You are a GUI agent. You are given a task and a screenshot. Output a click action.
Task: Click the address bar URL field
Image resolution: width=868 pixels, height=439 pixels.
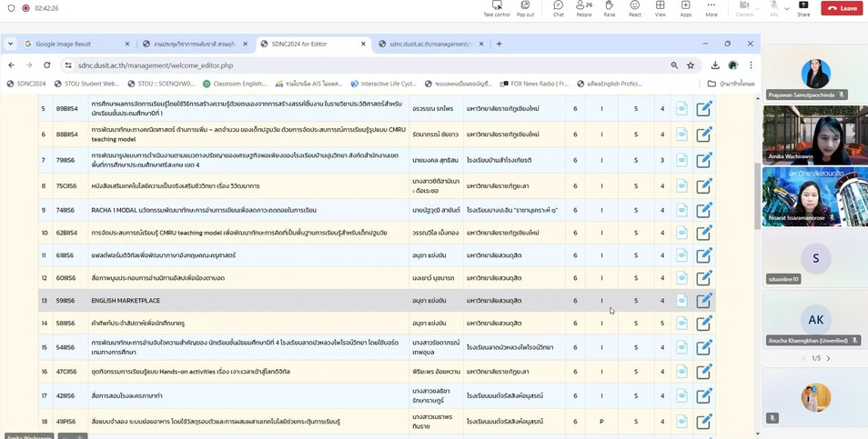(x=366, y=65)
